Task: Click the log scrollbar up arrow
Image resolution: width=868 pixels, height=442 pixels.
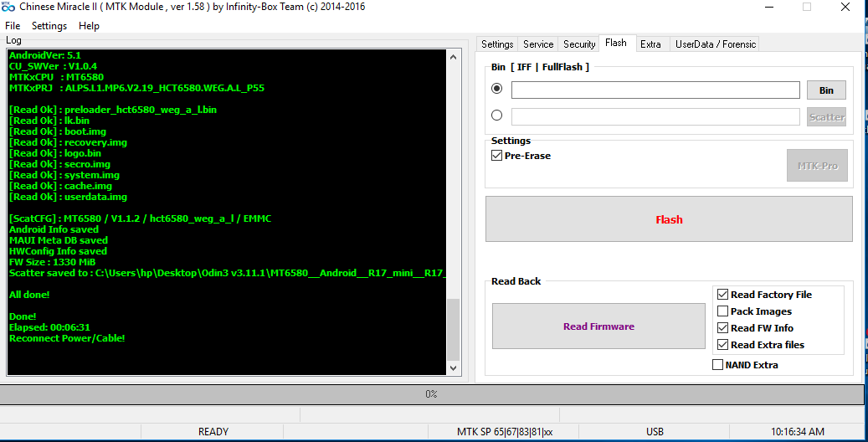Action: (454, 57)
